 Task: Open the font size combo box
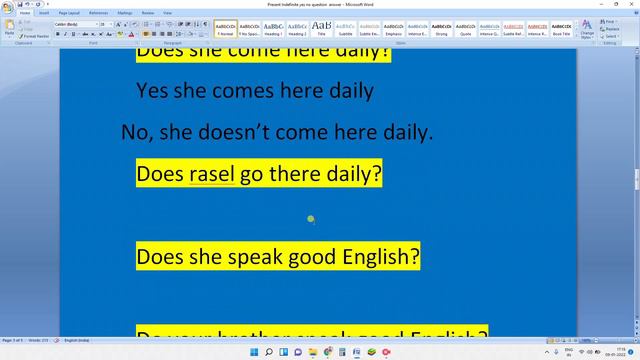point(106,24)
